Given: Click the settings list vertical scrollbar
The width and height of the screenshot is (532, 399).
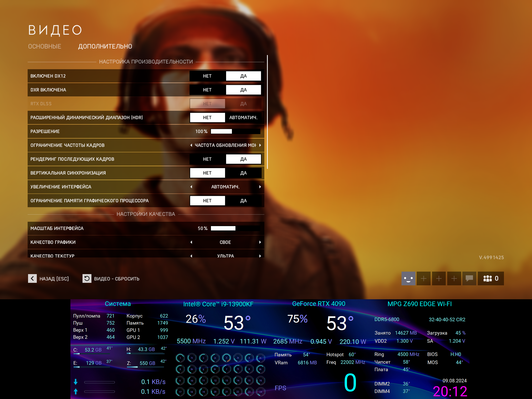Looking at the screenshot, I should coord(267,112).
